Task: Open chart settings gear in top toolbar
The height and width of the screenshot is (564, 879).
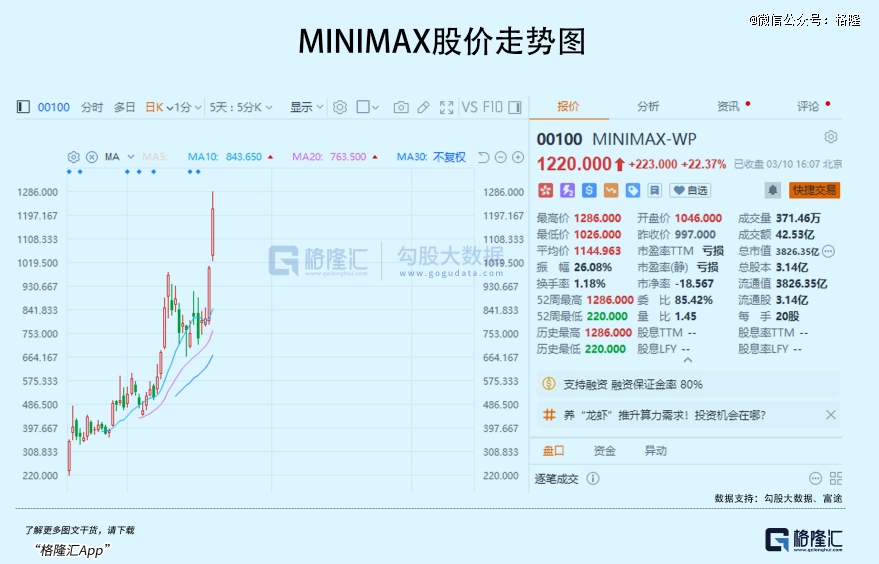Action: (340, 107)
